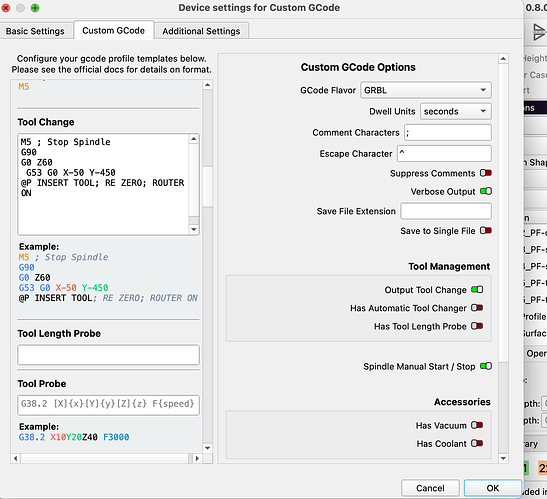This screenshot has height=499, width=547.
Task: Enable Has Automatic Tool Changer
Action: click(x=477, y=308)
